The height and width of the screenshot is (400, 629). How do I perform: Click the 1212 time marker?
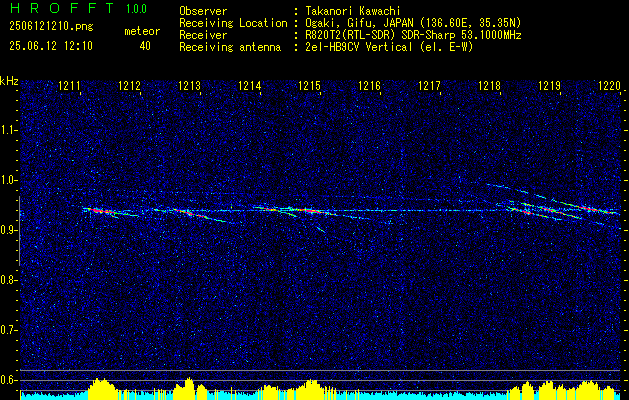(x=130, y=85)
